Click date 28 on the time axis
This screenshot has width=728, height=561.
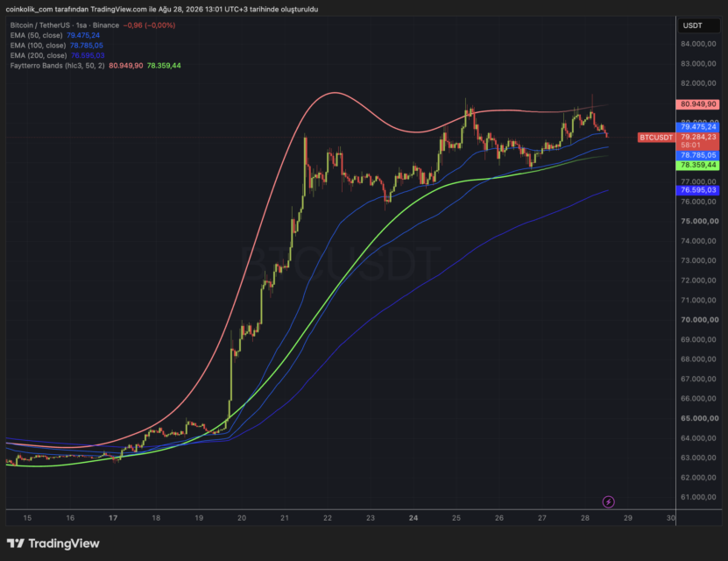(585, 518)
